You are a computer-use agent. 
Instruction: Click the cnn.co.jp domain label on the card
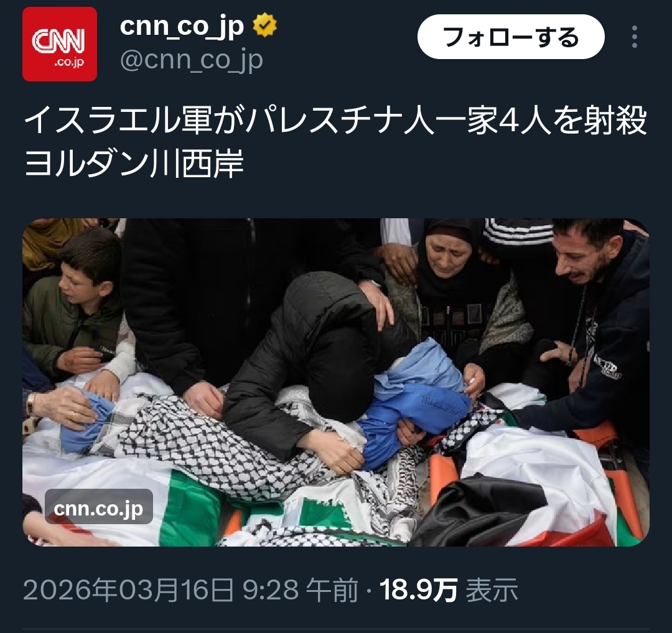(x=98, y=508)
